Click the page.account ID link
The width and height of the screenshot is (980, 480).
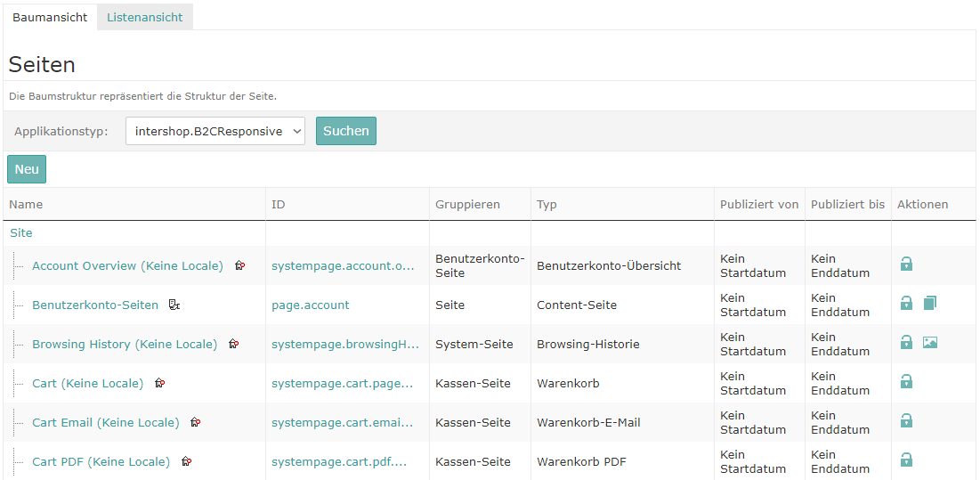coord(311,305)
